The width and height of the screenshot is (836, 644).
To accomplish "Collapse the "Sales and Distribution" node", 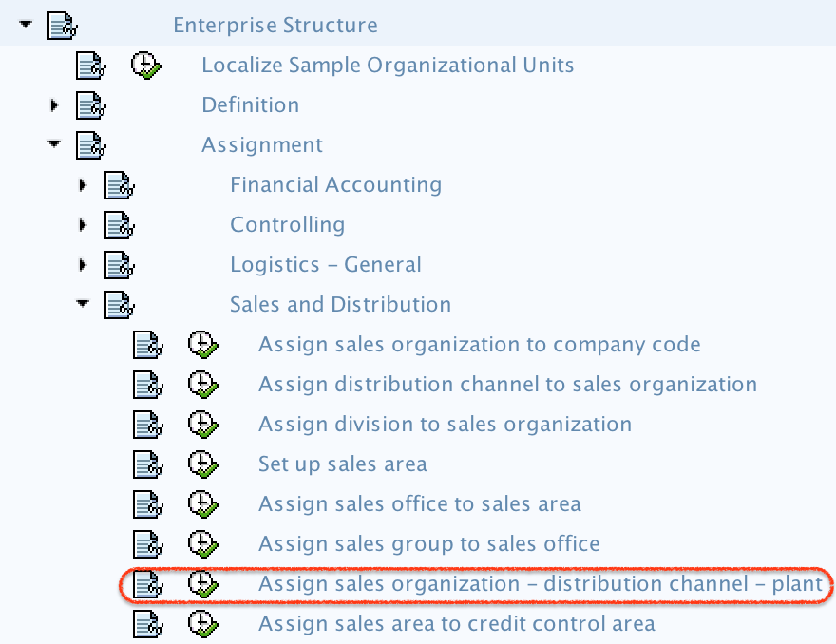I will tap(83, 304).
